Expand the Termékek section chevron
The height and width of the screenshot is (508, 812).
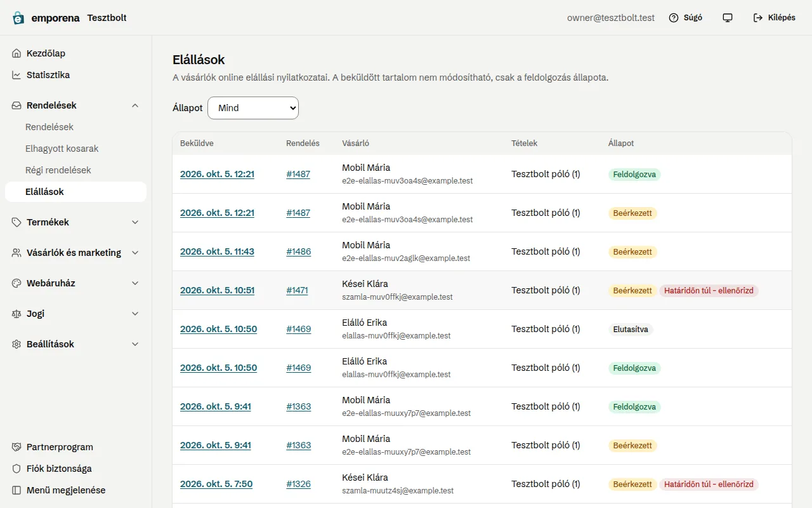135,222
